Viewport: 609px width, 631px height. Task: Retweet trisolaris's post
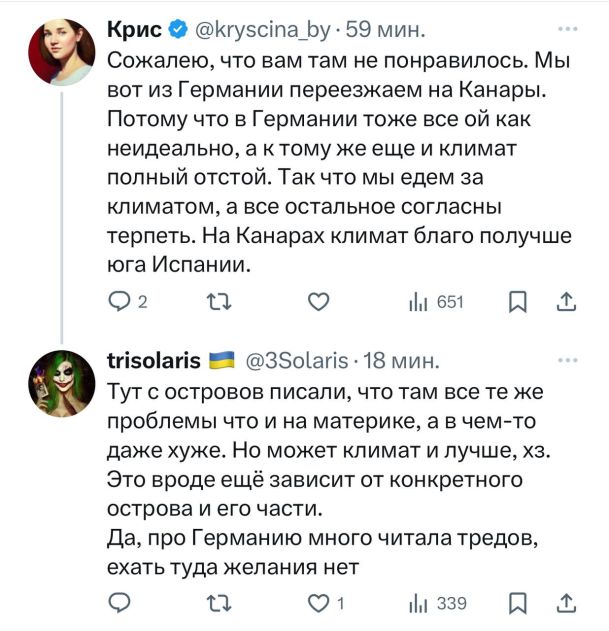(x=215, y=602)
